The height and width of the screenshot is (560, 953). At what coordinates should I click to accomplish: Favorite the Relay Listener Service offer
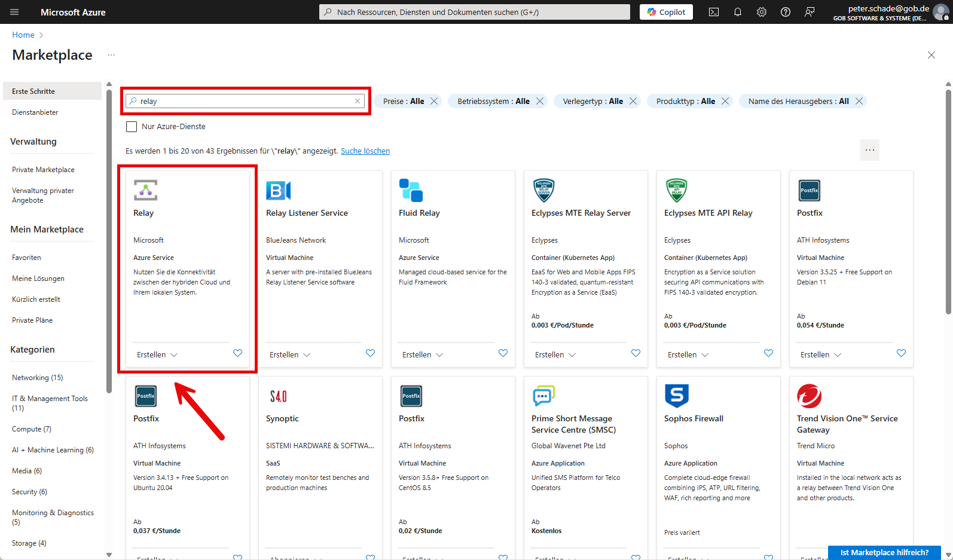point(370,353)
